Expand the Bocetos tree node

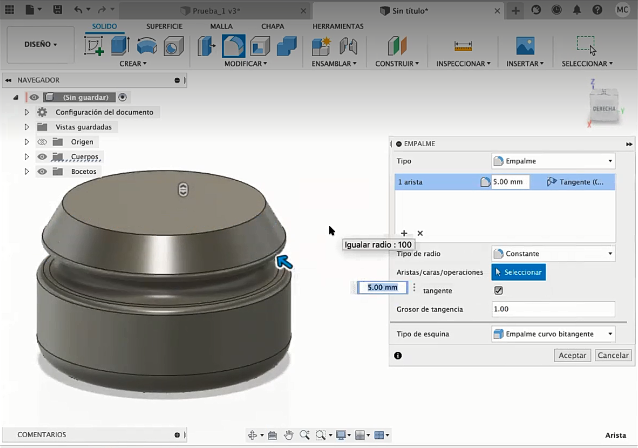(27, 172)
